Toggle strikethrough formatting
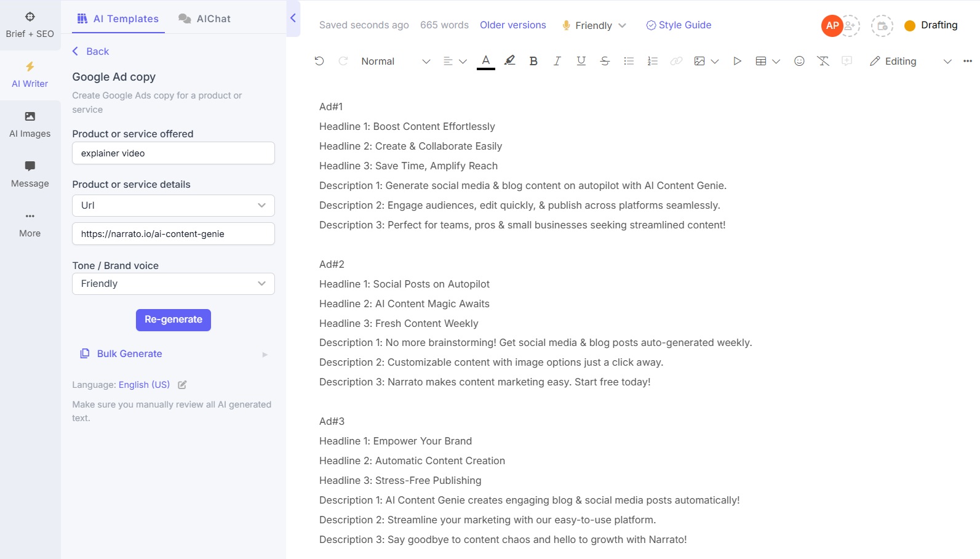Viewport: 980px width, 559px height. point(605,61)
